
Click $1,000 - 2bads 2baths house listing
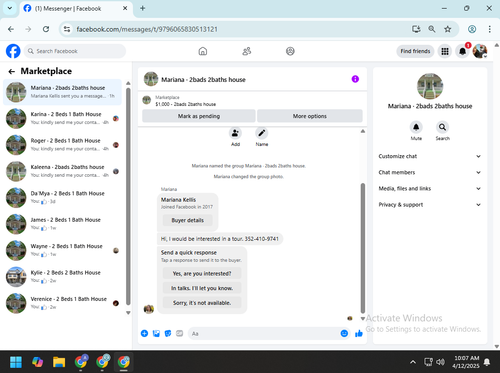[185, 104]
